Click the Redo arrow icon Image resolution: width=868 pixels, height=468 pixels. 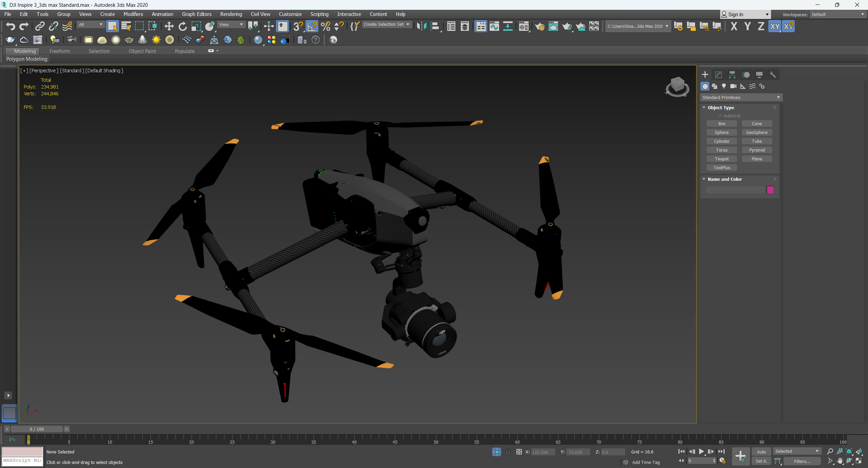pos(24,26)
